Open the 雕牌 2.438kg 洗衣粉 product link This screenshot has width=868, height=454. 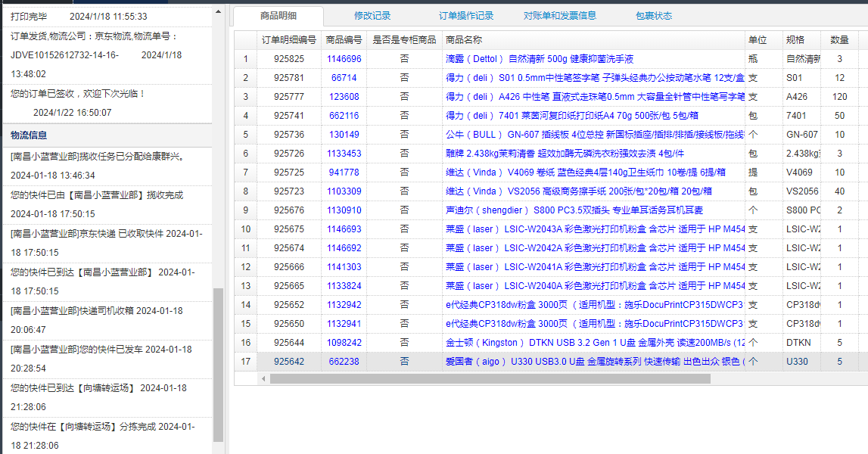point(565,154)
